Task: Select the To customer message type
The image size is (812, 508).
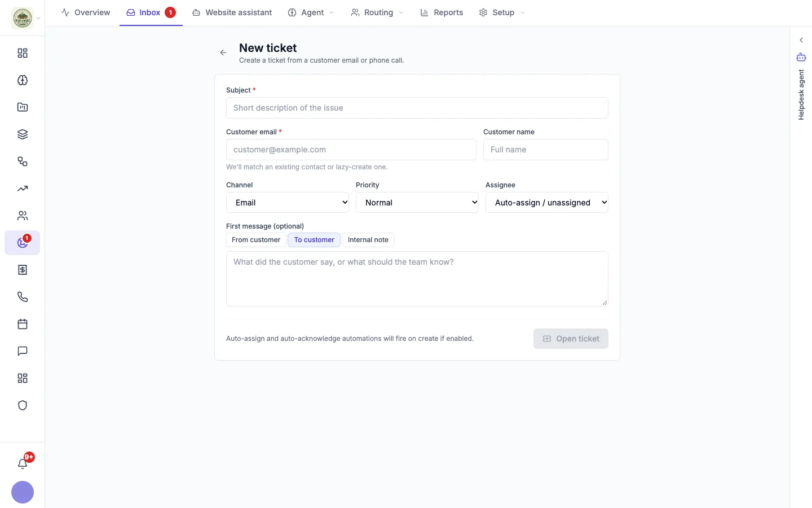Action: [x=314, y=240]
